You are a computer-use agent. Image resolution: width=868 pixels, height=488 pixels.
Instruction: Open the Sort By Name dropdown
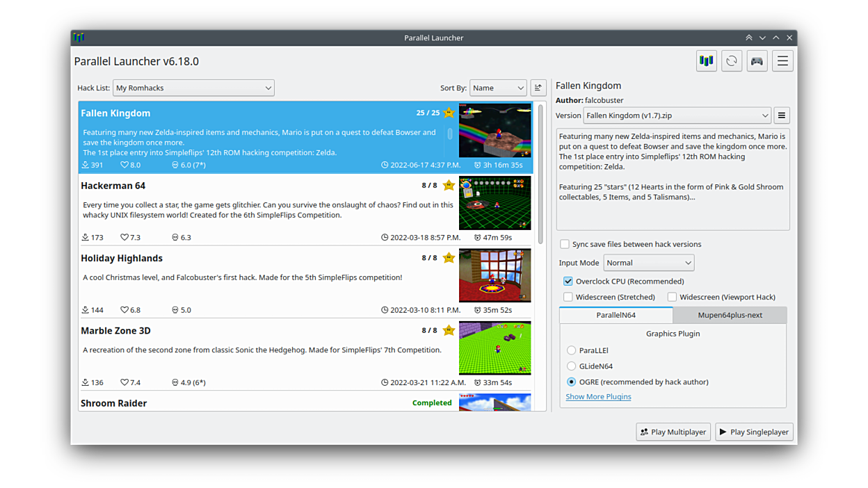coord(498,88)
